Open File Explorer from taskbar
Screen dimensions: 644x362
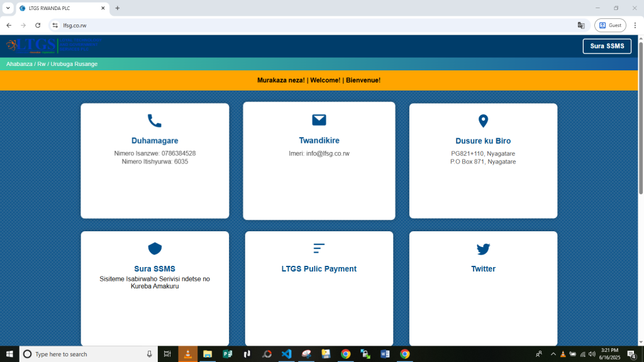click(x=208, y=354)
